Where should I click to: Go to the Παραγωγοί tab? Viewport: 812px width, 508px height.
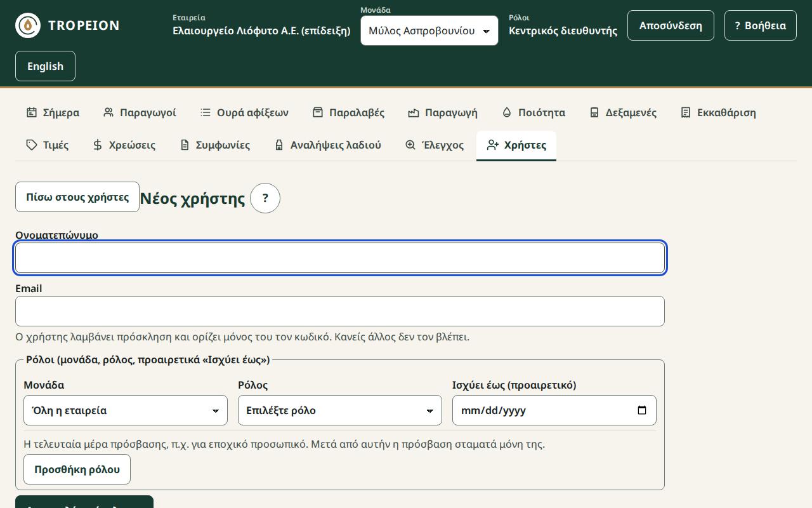pyautogui.click(x=140, y=112)
